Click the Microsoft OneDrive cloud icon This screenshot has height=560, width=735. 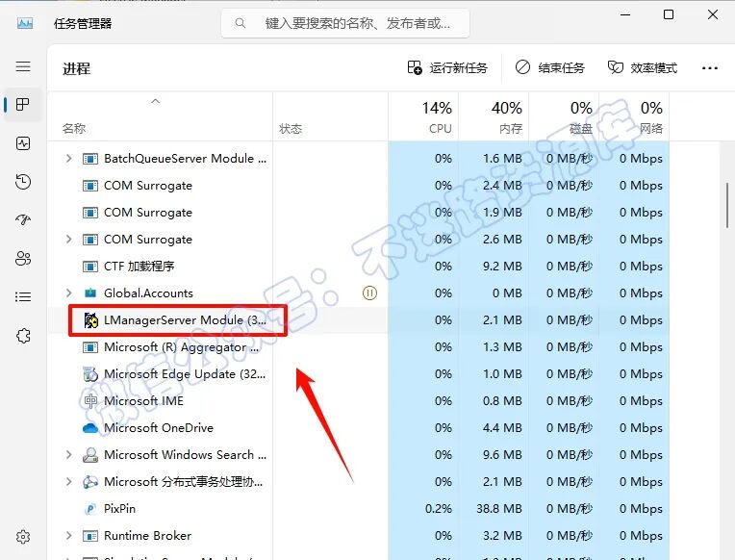pyautogui.click(x=90, y=428)
